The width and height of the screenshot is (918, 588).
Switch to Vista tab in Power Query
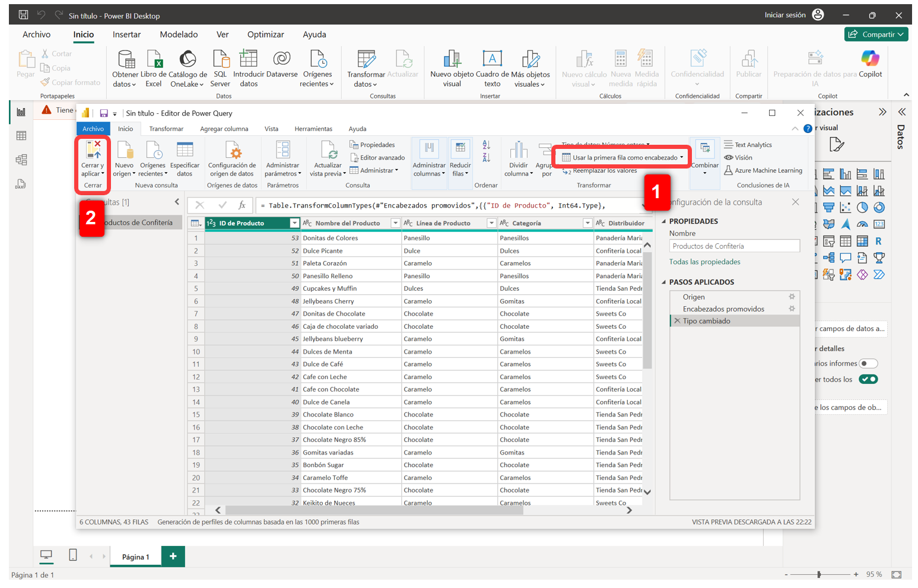click(x=271, y=129)
